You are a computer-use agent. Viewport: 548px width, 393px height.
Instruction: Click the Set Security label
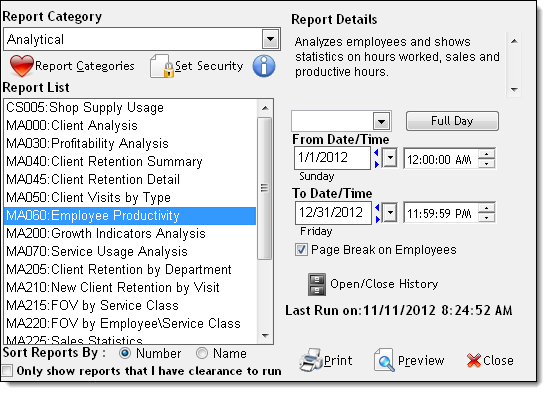click(x=209, y=66)
